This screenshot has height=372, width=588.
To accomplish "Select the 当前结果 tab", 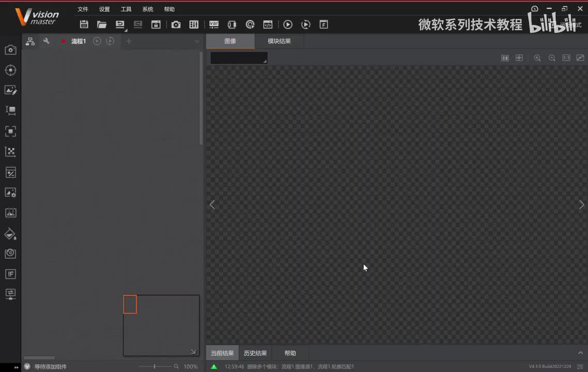I will 222,353.
